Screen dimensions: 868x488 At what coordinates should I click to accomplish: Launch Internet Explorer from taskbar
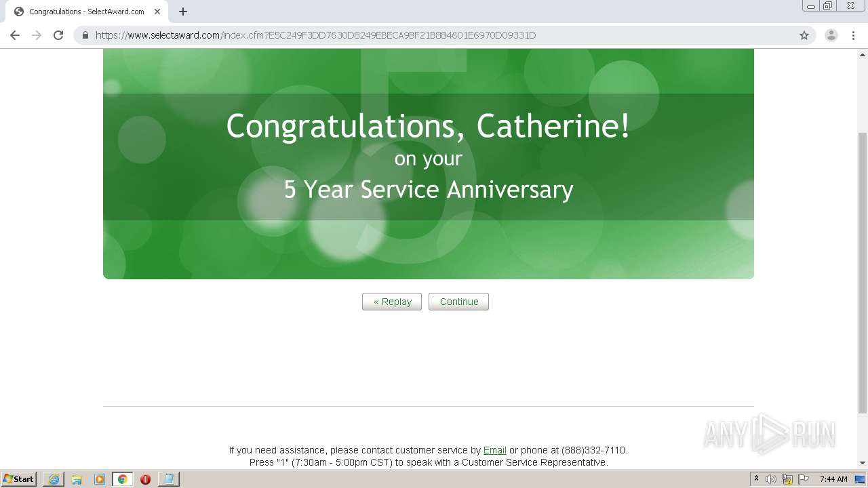click(54, 479)
